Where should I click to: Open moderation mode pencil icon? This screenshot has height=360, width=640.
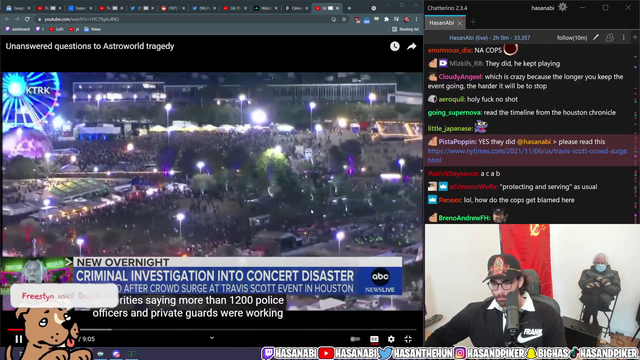pos(596,38)
